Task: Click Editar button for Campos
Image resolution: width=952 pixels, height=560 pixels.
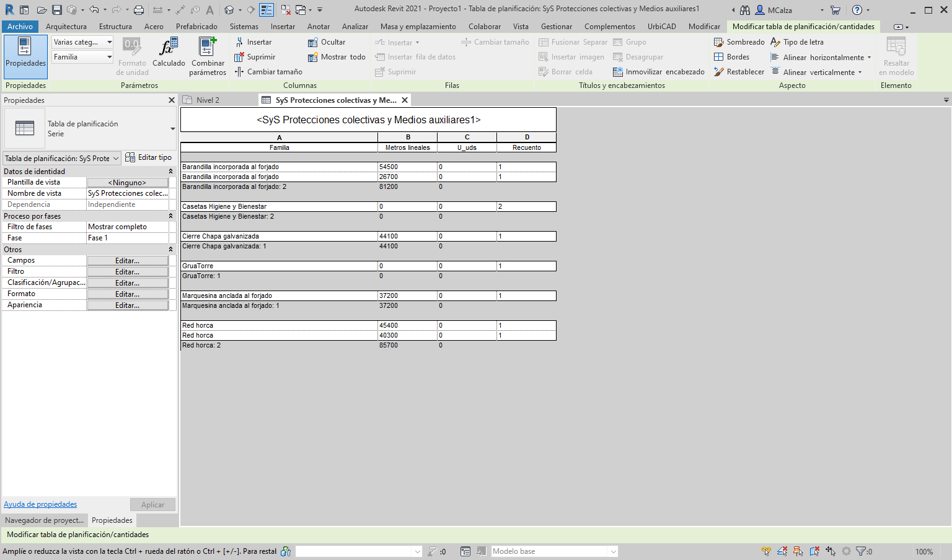Action: (x=127, y=261)
